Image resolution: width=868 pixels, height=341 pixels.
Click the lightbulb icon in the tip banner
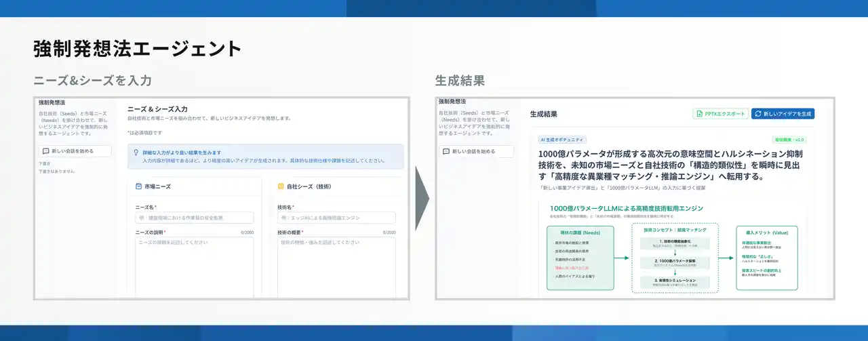(136, 153)
